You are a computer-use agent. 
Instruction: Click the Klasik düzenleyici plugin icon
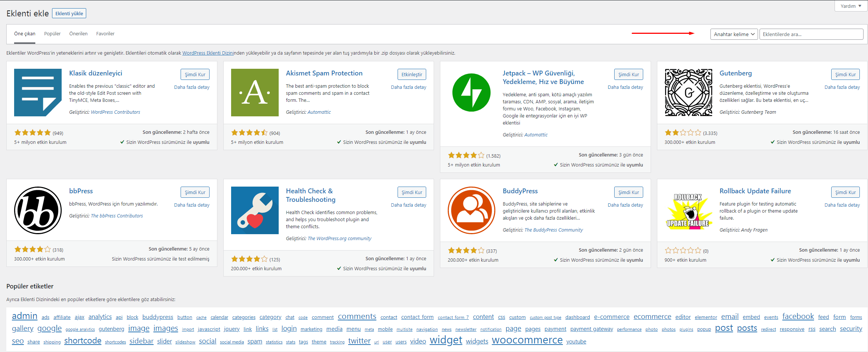38,93
